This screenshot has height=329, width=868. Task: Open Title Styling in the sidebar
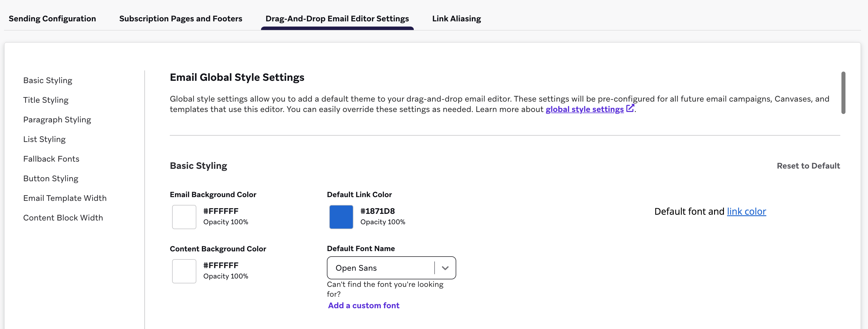click(x=46, y=100)
